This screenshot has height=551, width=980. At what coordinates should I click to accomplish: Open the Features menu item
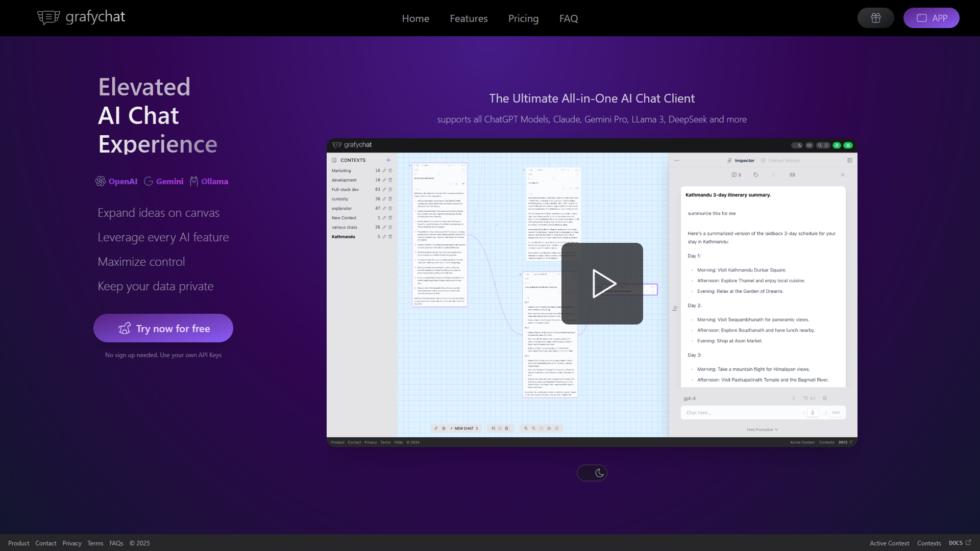(x=469, y=18)
